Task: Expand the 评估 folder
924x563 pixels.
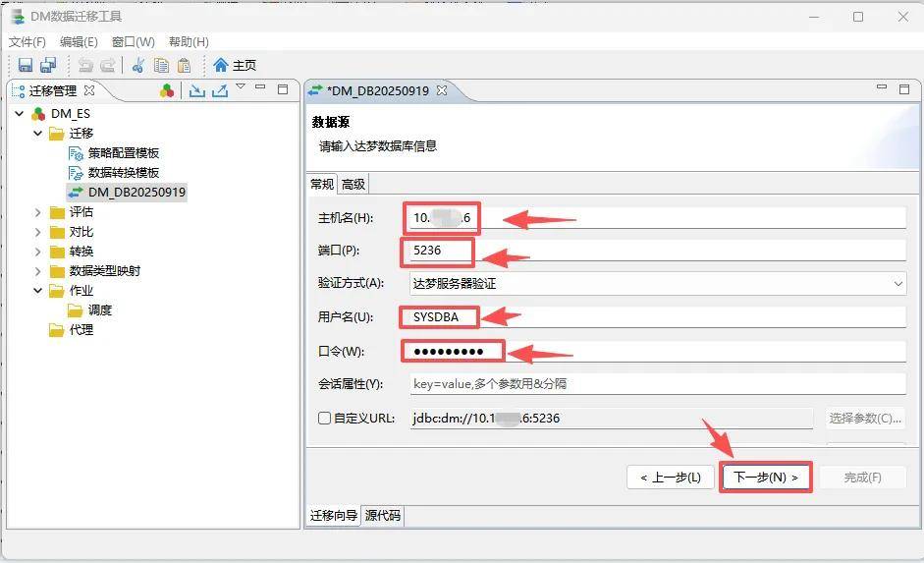Action: (37, 212)
